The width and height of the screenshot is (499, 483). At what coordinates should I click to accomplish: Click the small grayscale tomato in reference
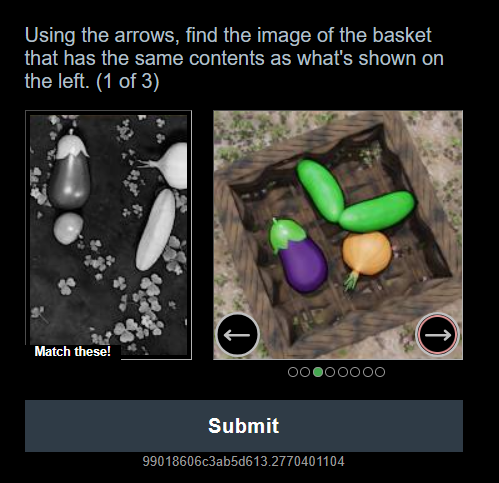point(68,228)
